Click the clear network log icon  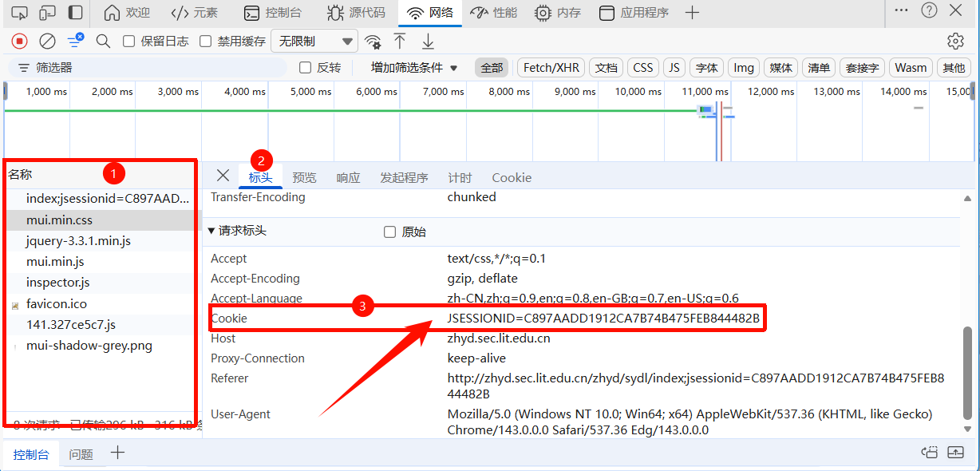pos(48,41)
